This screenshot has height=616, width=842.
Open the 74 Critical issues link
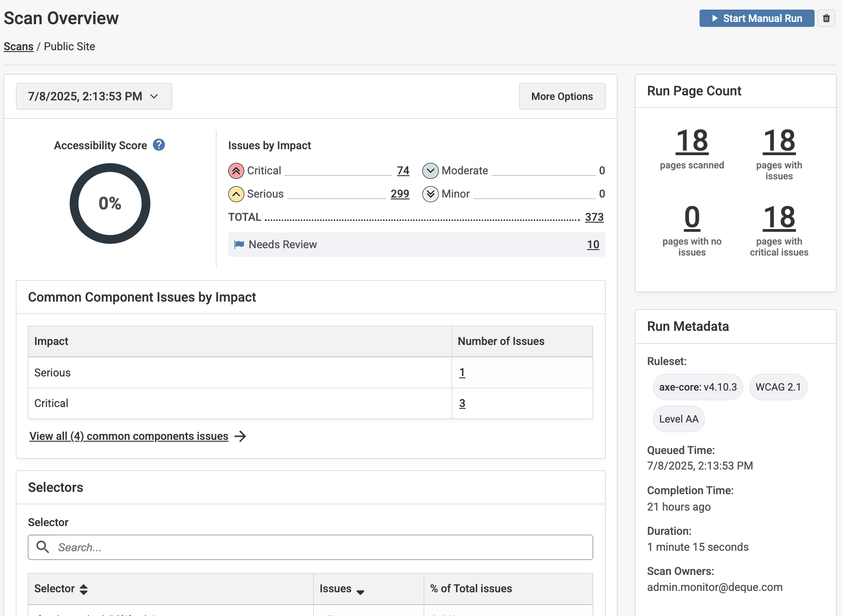403,171
